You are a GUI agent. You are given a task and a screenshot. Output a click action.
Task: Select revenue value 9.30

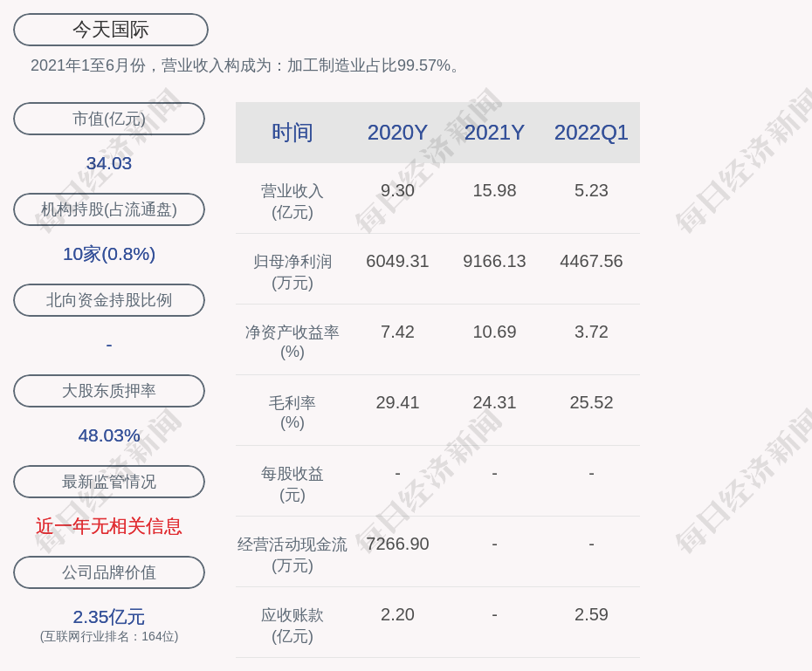click(397, 190)
